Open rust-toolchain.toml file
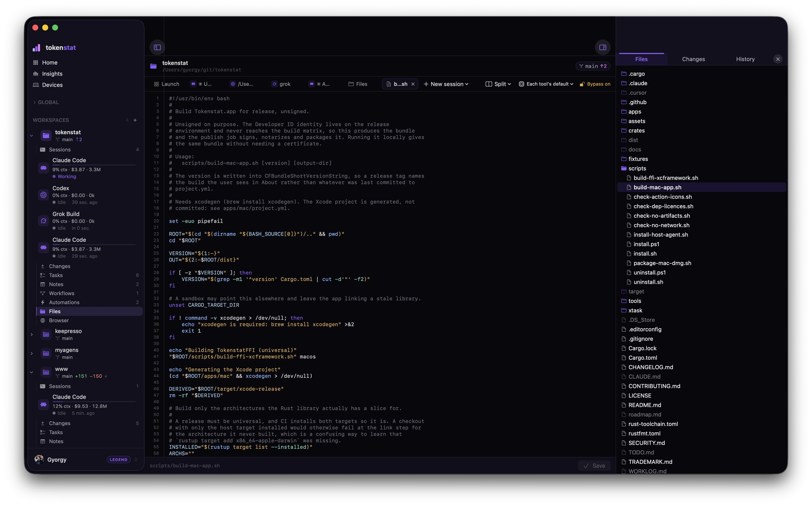The height and width of the screenshot is (506, 812). tap(702, 424)
